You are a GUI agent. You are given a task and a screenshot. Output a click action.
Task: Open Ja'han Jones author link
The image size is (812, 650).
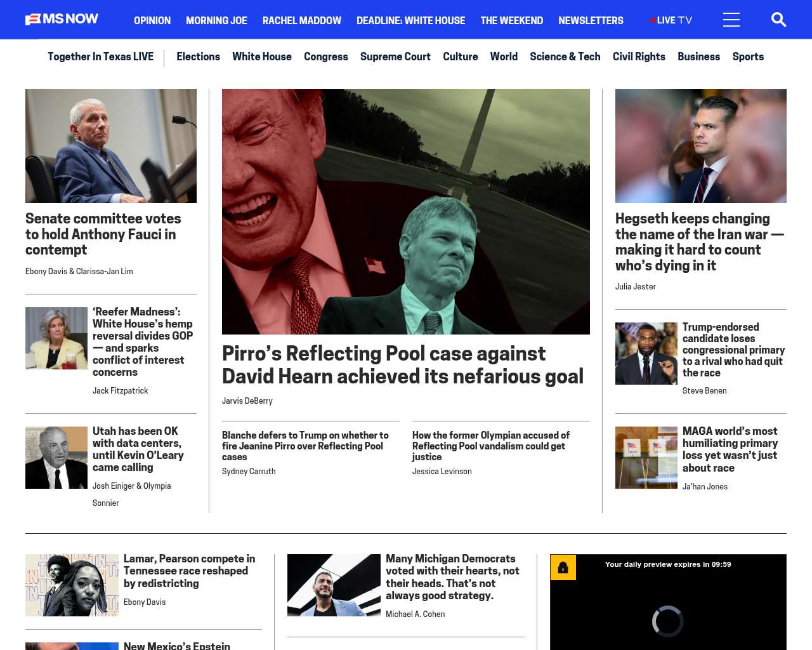pyautogui.click(x=705, y=486)
